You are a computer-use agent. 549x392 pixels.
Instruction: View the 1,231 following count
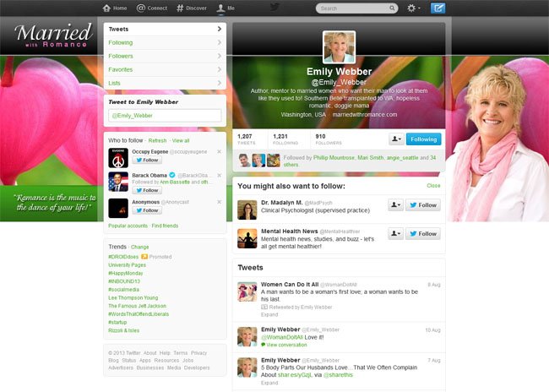click(x=285, y=139)
